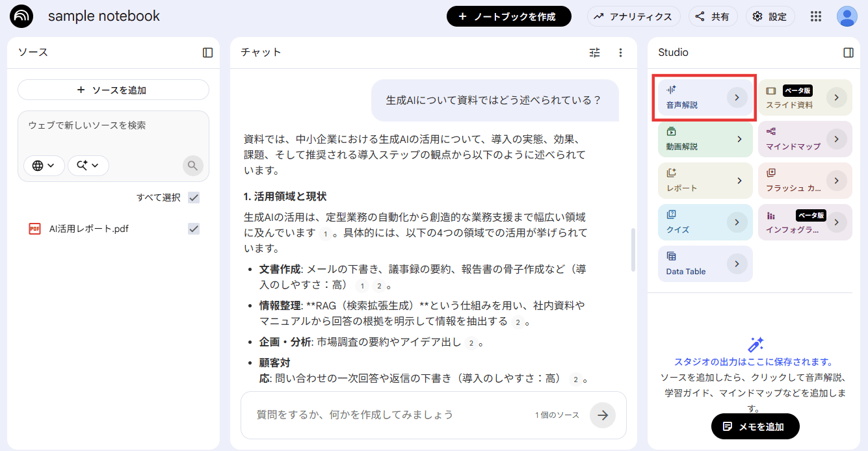Toggle the すべて選択 checkbox
Screen dimensions: 868x451
pos(194,198)
